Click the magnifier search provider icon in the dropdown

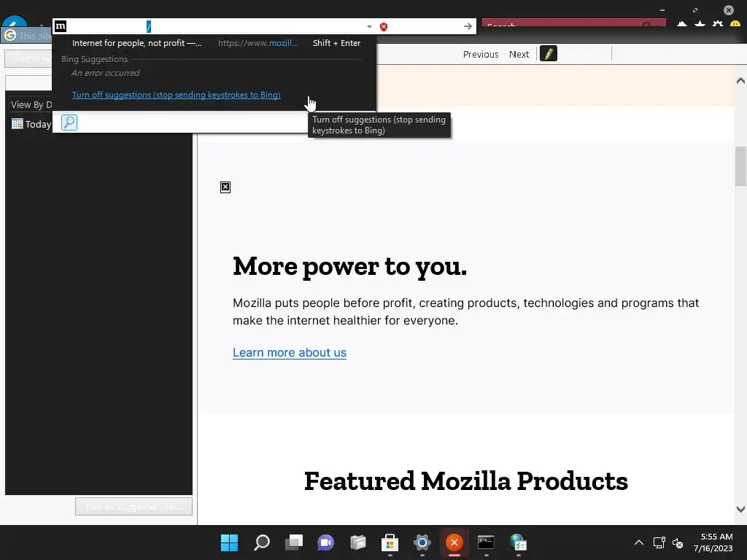69,122
